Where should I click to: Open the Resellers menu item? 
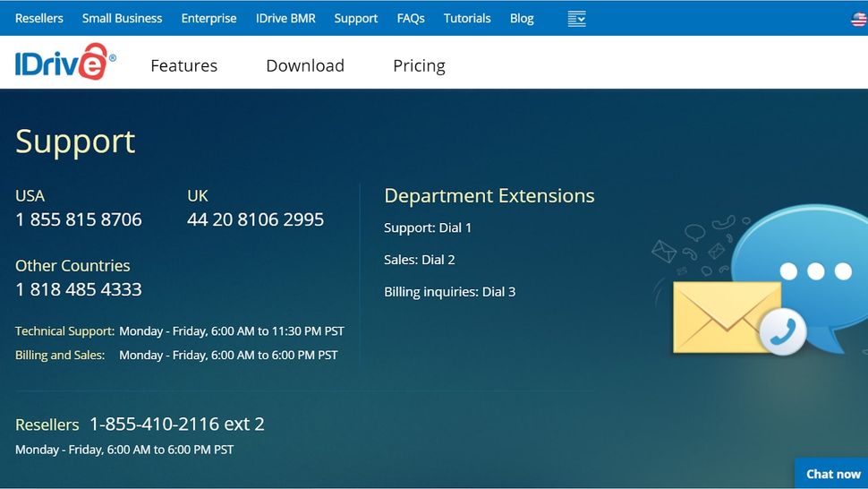point(39,18)
